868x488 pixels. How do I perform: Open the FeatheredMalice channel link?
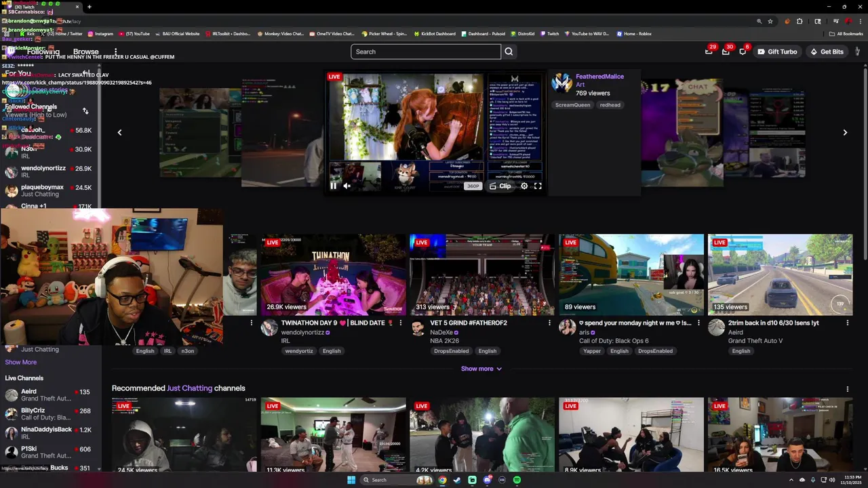pyautogui.click(x=599, y=77)
